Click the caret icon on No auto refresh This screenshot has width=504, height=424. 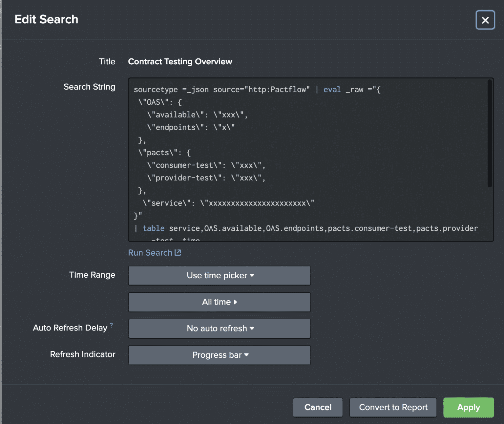coord(251,329)
